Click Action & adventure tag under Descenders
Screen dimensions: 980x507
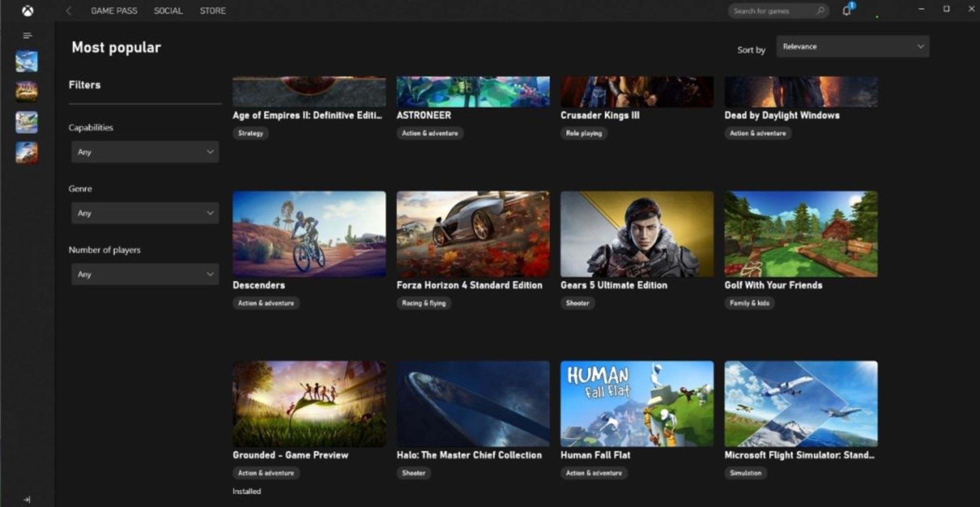(266, 303)
